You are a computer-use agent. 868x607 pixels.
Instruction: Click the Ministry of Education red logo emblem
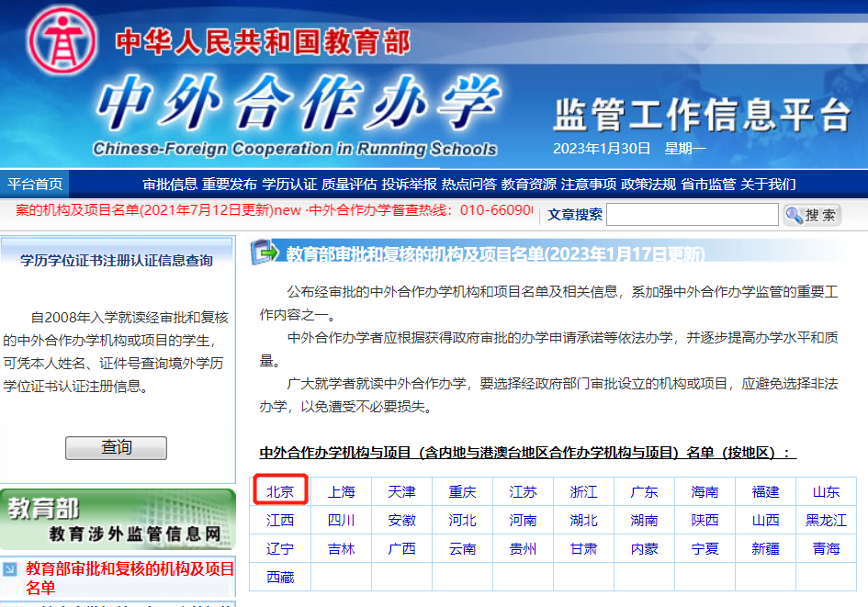pyautogui.click(x=63, y=42)
